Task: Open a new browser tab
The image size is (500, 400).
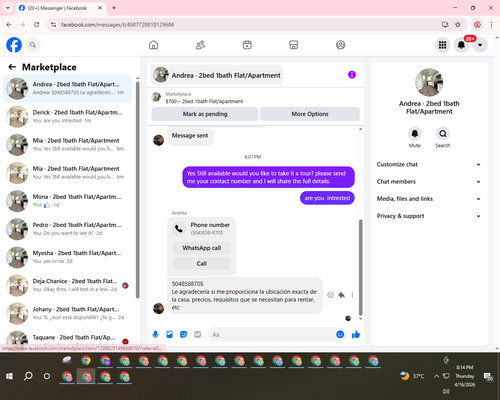Action: 114,8
